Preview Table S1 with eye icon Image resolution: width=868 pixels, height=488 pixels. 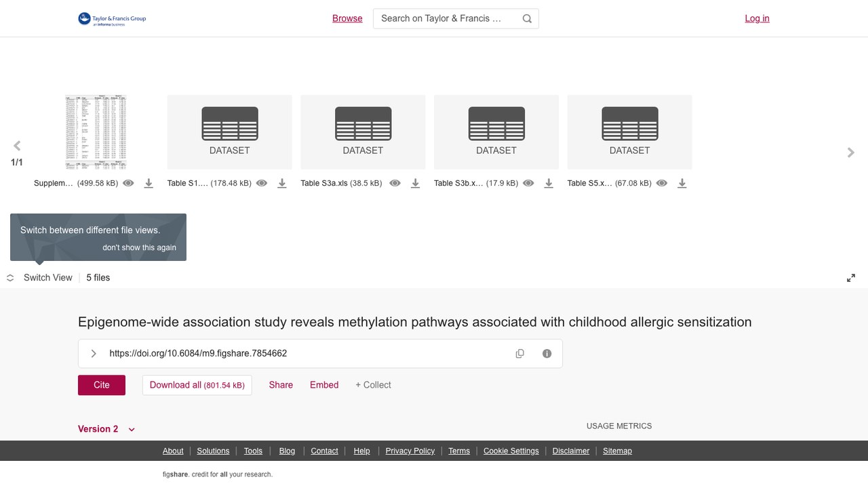point(262,183)
